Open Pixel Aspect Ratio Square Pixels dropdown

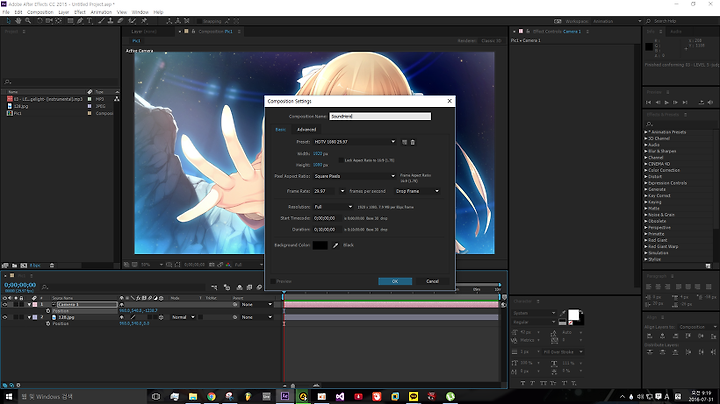click(354, 176)
